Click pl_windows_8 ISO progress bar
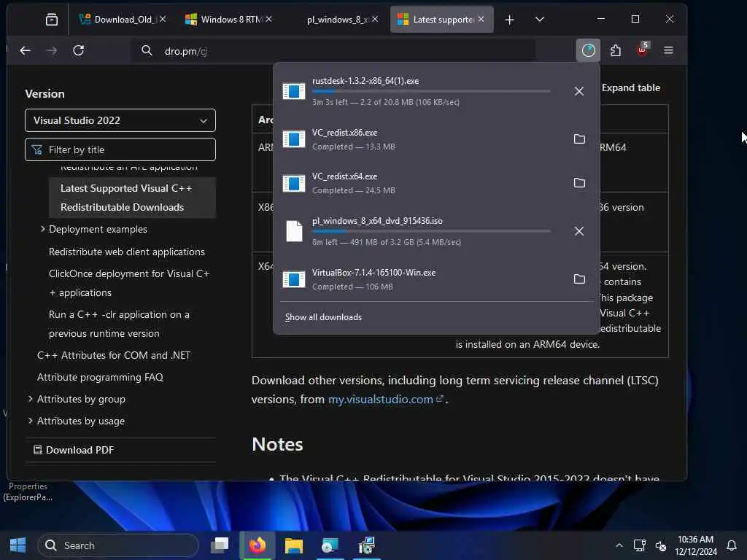 (x=431, y=231)
